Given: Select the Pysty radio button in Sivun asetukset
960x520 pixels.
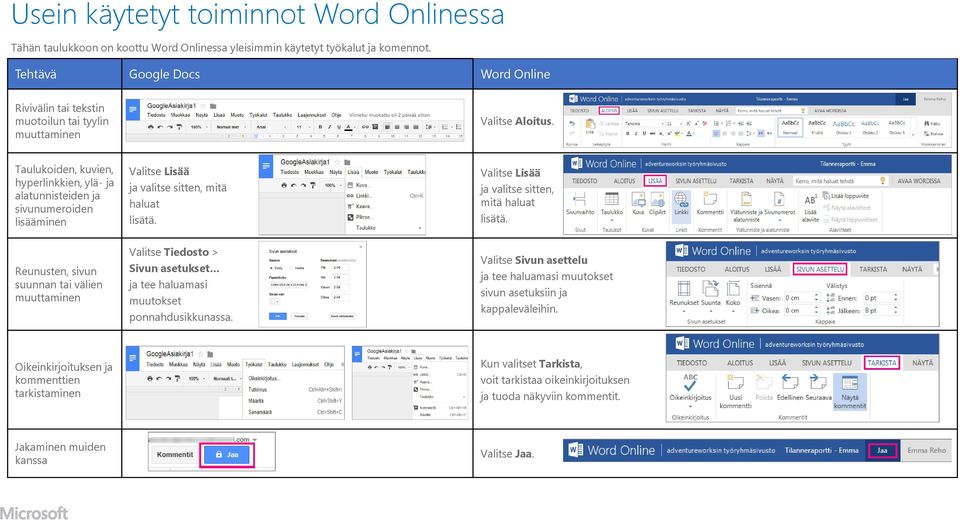Looking at the screenshot, I should point(271,268).
